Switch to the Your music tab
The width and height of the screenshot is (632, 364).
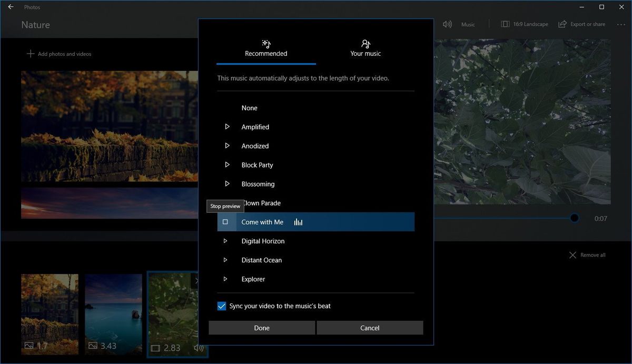pyautogui.click(x=366, y=48)
